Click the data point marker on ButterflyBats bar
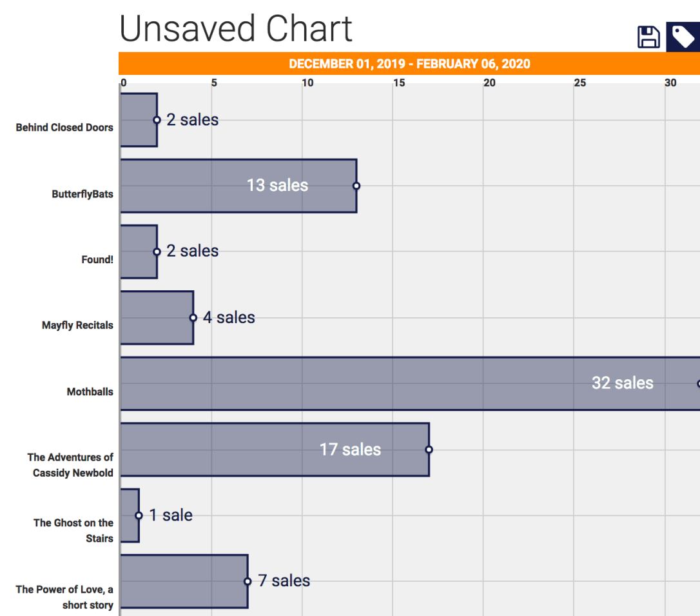The width and height of the screenshot is (700, 616). click(356, 186)
